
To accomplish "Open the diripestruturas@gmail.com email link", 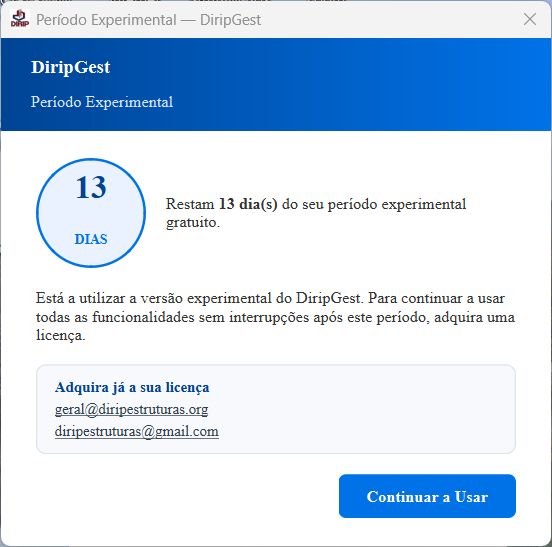I will pos(137,431).
